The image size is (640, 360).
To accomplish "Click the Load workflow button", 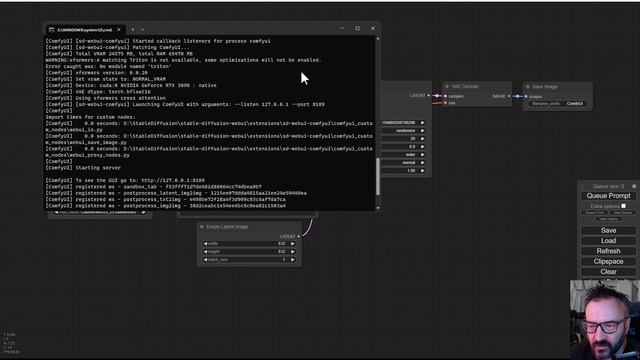I will pyautogui.click(x=608, y=241).
